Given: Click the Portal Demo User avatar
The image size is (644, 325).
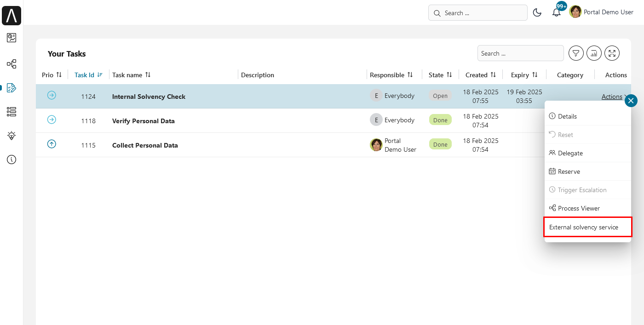Looking at the screenshot, I should tap(575, 12).
